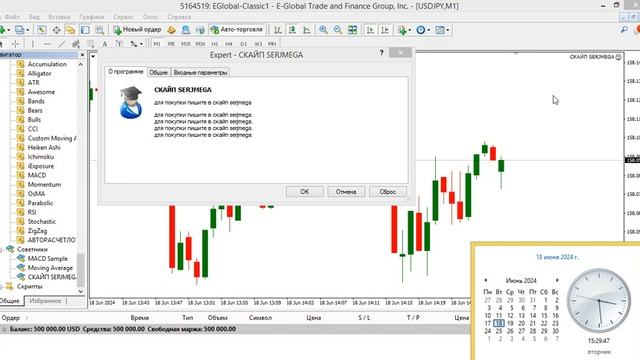This screenshot has height=360, width=640.
Task: Click the new chart green plus icon
Action: click(2, 30)
